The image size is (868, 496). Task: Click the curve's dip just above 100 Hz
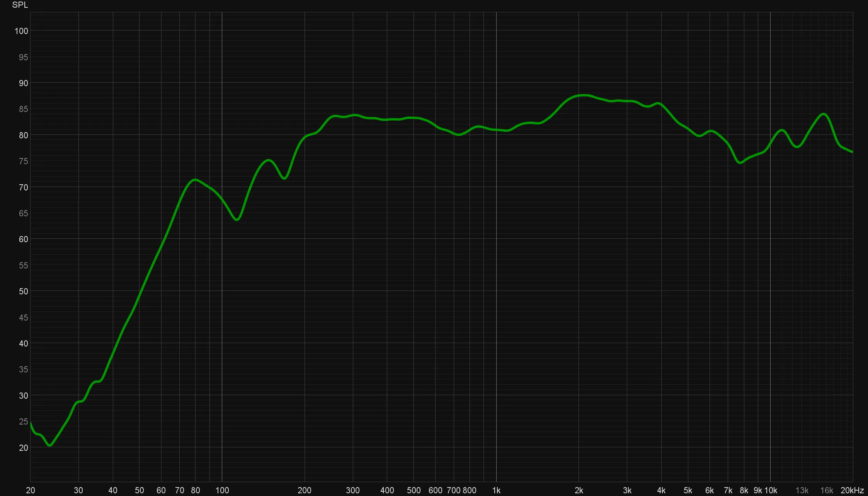(237, 220)
